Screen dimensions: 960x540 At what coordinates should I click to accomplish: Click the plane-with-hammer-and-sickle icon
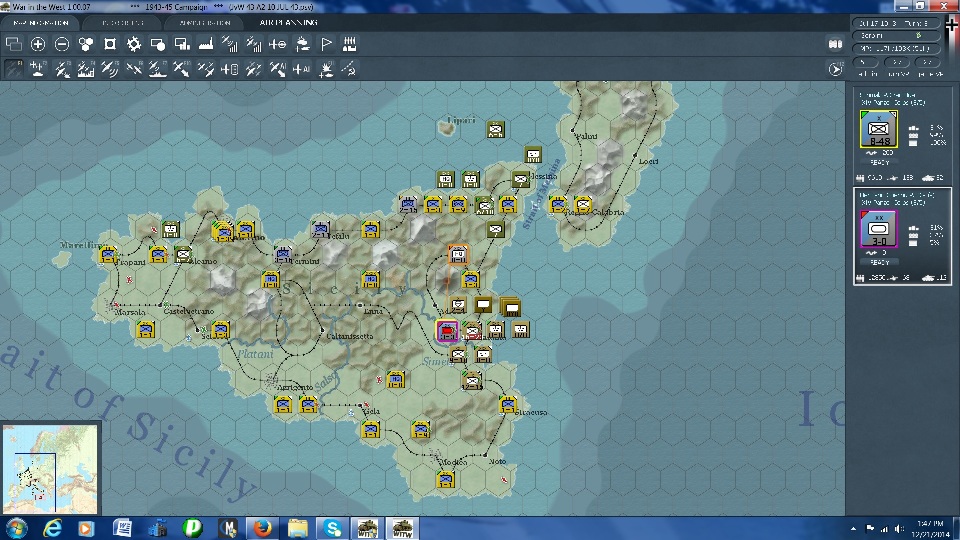[x=350, y=69]
